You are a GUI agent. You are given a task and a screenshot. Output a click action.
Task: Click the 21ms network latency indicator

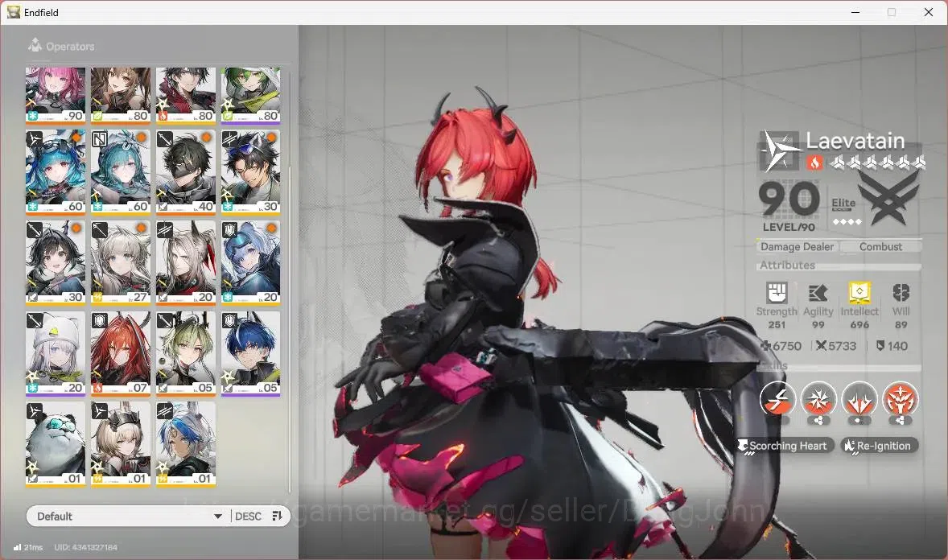click(x=28, y=547)
